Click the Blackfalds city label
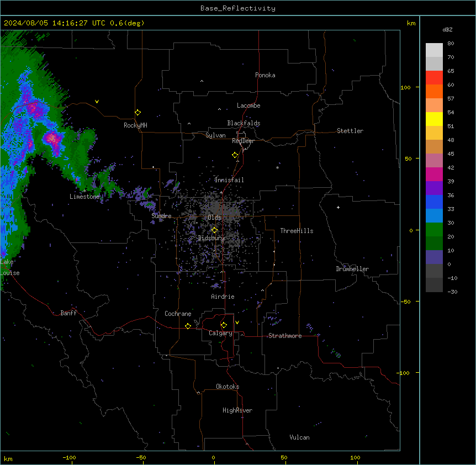Image resolution: width=476 pixels, height=465 pixels. 244,123
